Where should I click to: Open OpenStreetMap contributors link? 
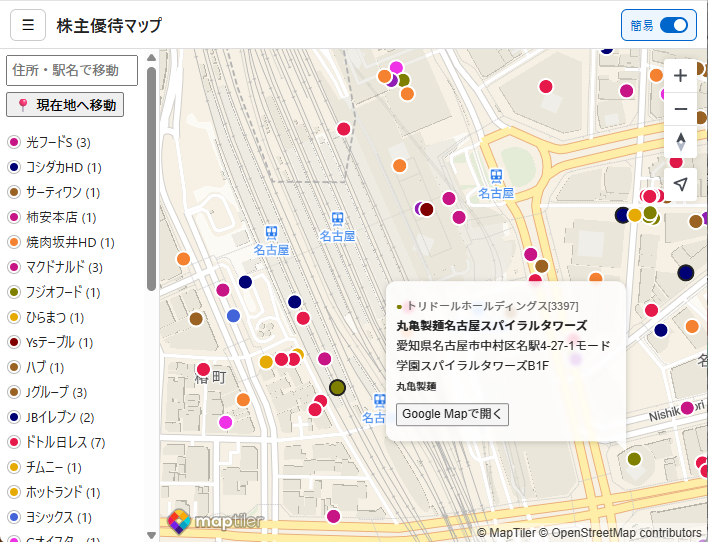620,533
